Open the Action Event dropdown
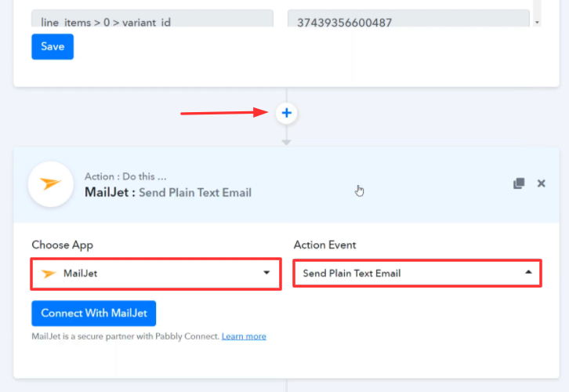Screen dimensions: 569x392 click(417, 274)
